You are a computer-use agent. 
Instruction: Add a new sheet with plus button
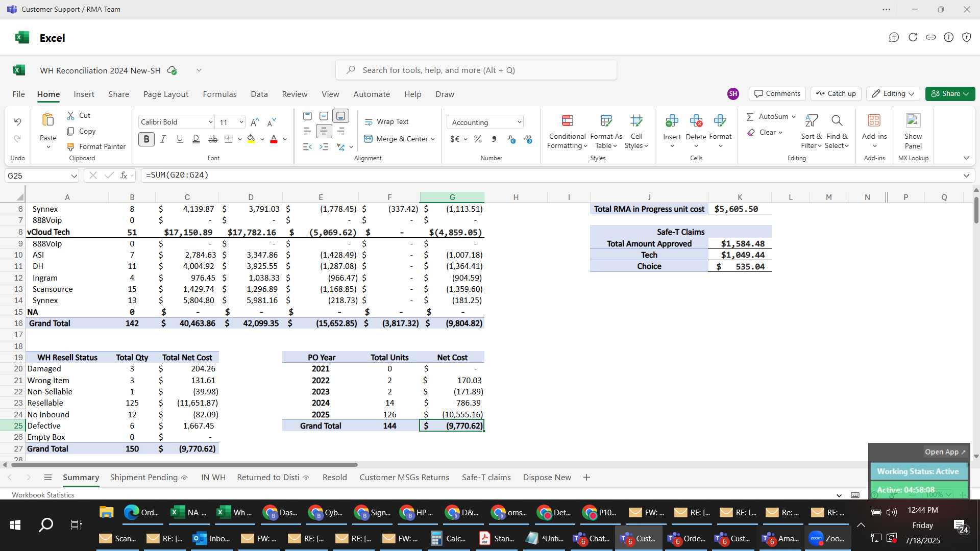(x=586, y=478)
